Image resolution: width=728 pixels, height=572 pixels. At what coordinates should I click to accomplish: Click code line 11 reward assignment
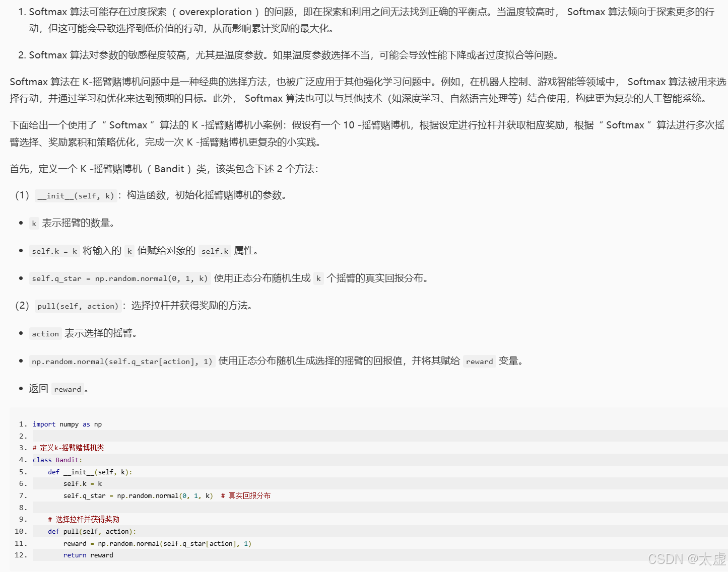[157, 544]
